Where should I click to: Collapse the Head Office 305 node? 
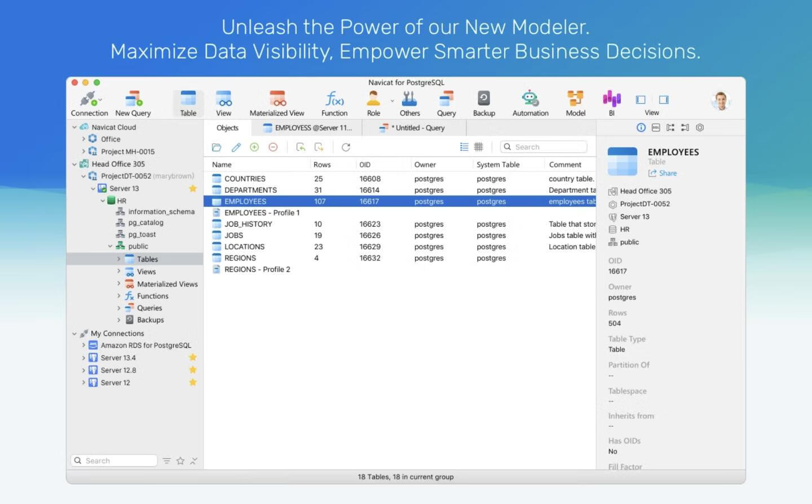point(74,164)
